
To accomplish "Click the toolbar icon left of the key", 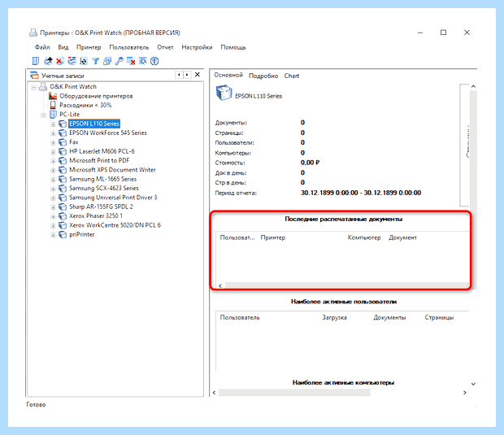I will point(107,61).
